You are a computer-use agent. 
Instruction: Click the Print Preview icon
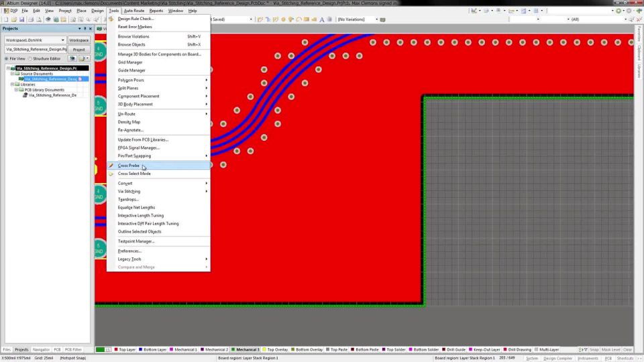(39, 19)
